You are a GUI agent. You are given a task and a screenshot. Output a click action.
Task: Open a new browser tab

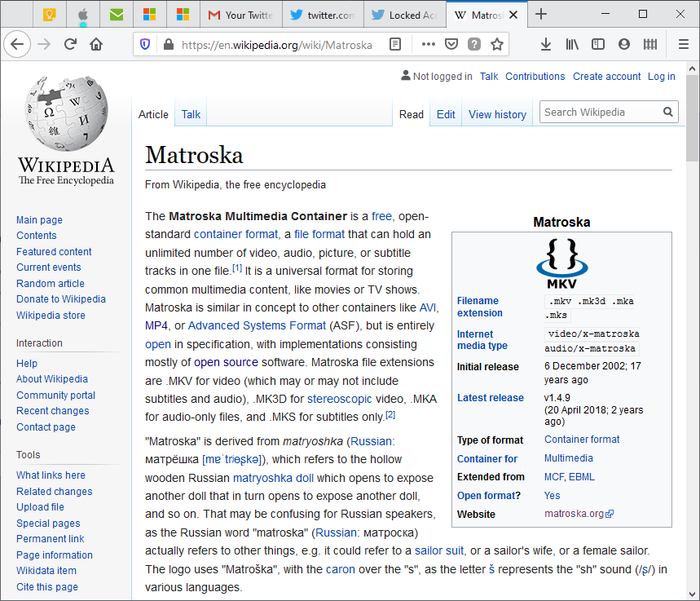point(541,15)
